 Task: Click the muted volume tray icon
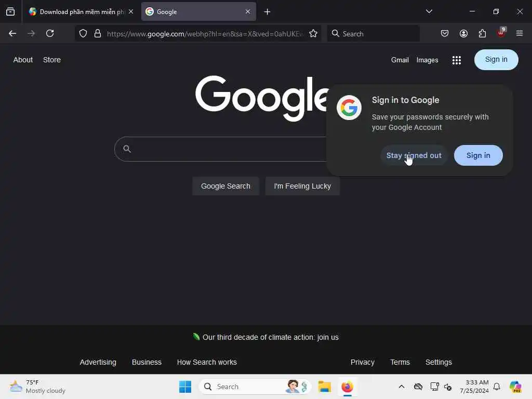[x=448, y=387]
